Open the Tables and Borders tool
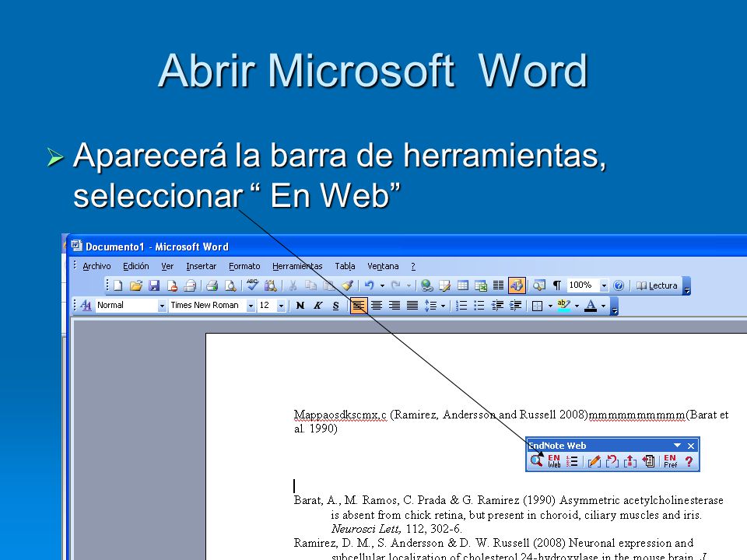 [x=444, y=285]
